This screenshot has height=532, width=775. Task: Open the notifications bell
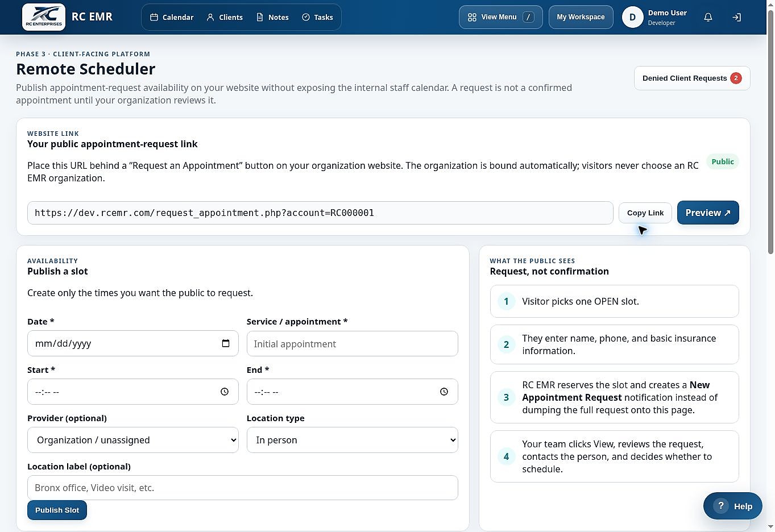pyautogui.click(x=708, y=17)
